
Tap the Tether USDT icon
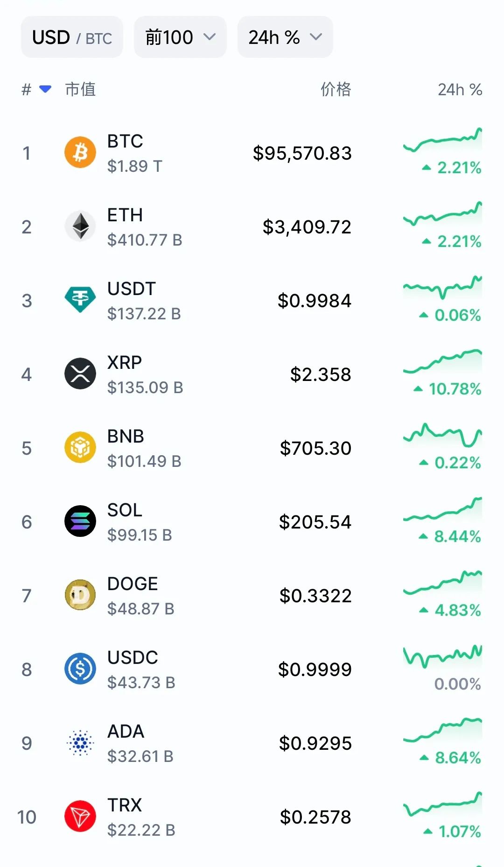80,300
